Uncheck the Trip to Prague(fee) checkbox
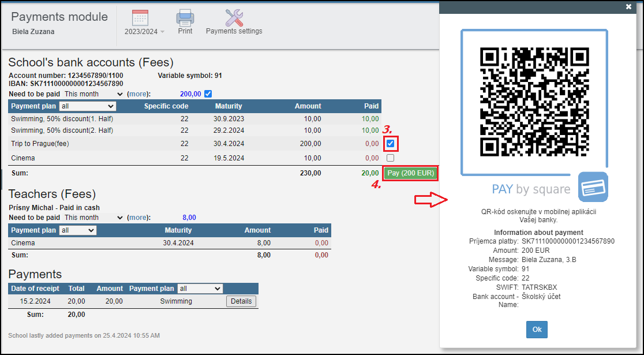 pos(391,144)
